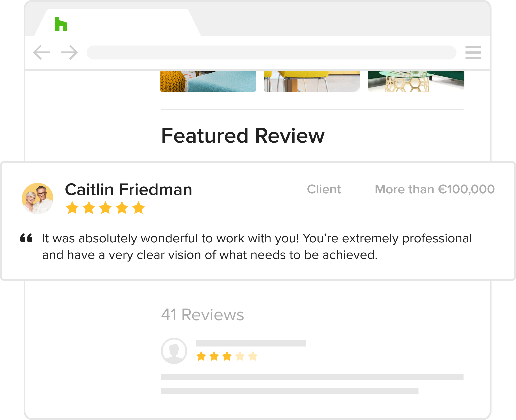Click Caitlin Friedman's five-star rating

105,208
